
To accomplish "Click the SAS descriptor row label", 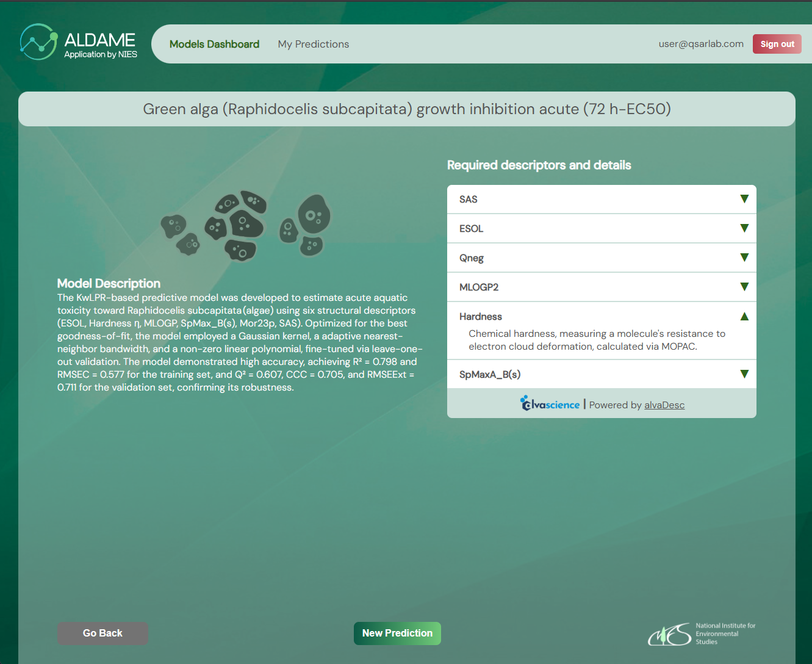I will coord(469,200).
